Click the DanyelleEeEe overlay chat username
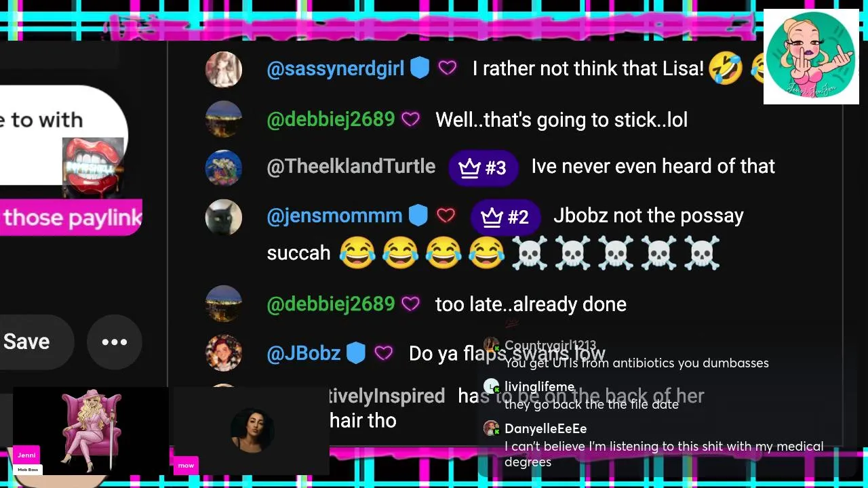This screenshot has height=488, width=868. tap(546, 428)
